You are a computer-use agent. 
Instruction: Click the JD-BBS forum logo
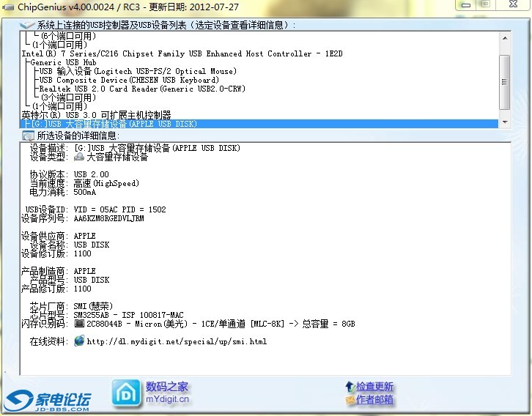pos(48,400)
